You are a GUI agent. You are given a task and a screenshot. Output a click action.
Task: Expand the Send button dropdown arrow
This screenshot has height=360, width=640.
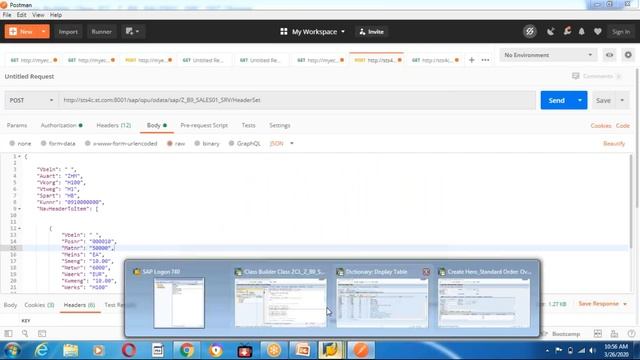[x=580, y=100]
